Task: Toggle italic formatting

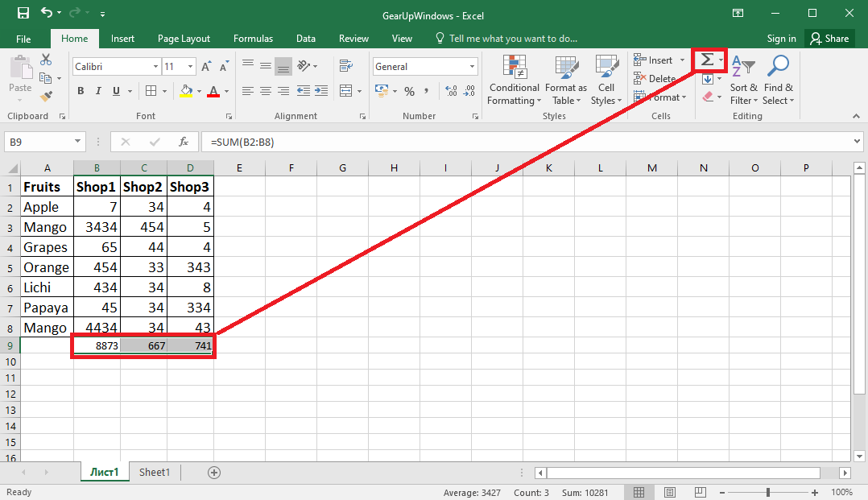Action: (x=97, y=90)
